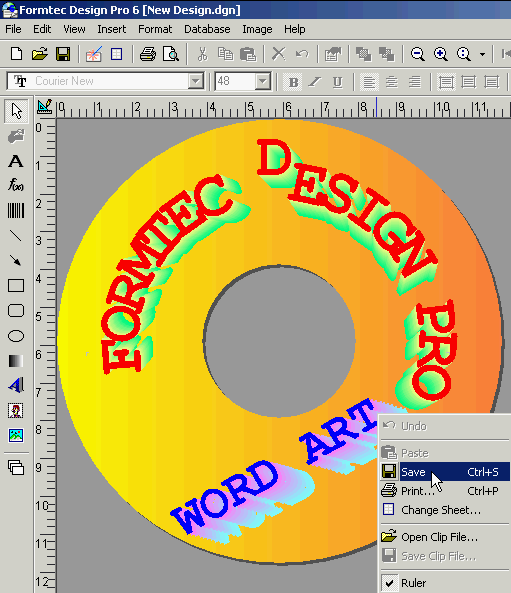Click the Cut scissors icon
511x593 pixels.
tap(203, 54)
